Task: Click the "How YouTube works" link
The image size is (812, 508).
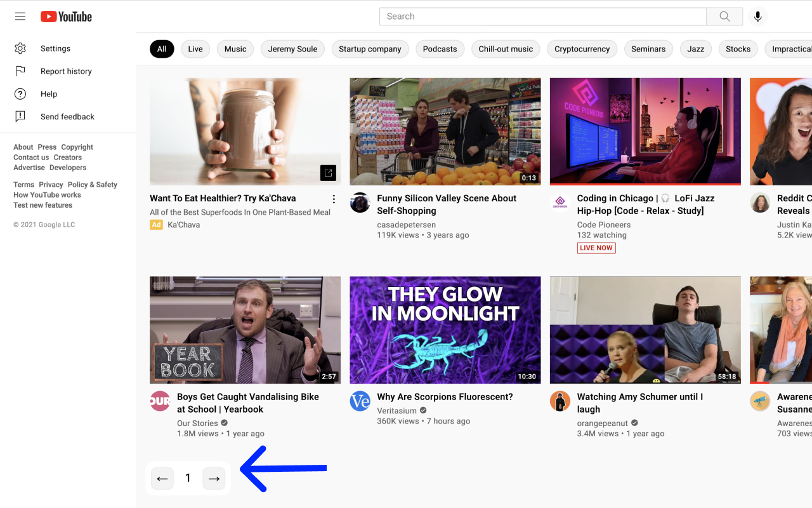Action: (x=47, y=194)
